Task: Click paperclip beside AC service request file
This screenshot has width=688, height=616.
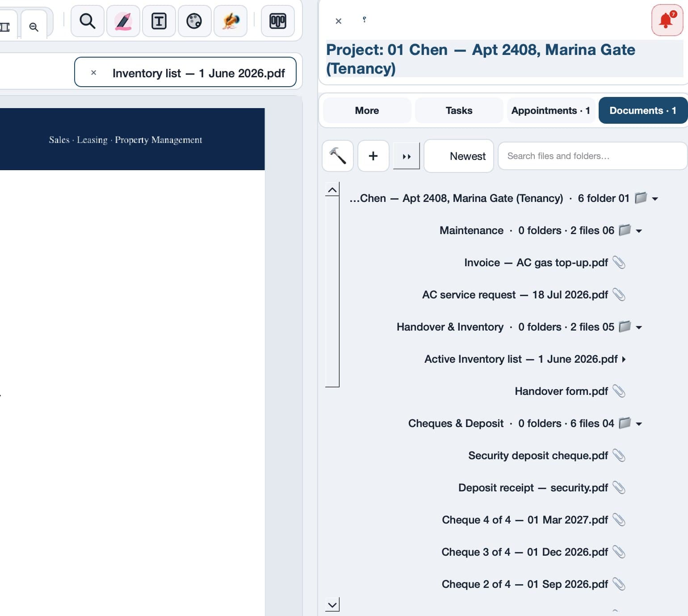Action: tap(619, 294)
